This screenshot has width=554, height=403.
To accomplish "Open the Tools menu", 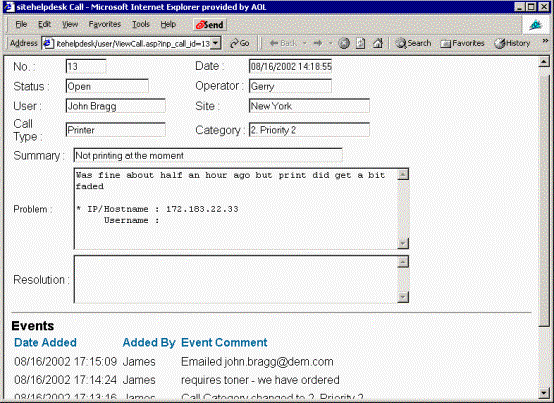I will (141, 24).
